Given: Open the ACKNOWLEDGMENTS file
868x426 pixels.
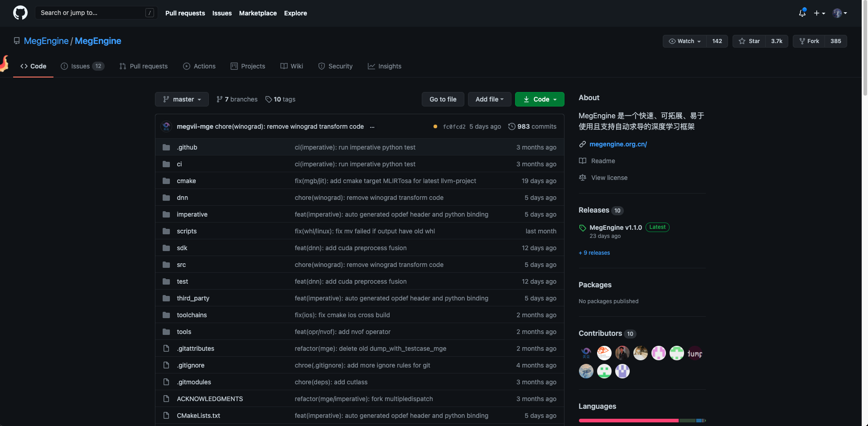Looking at the screenshot, I should [210, 399].
